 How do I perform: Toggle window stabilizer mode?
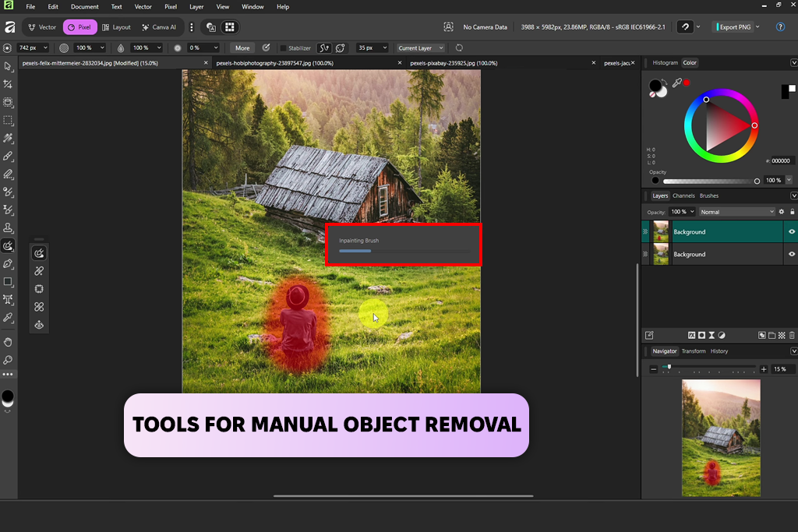[341, 48]
